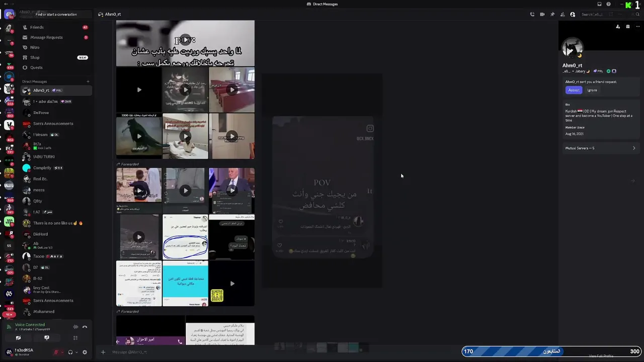
Task: Open DM with ! Wesam
Action: point(55,135)
